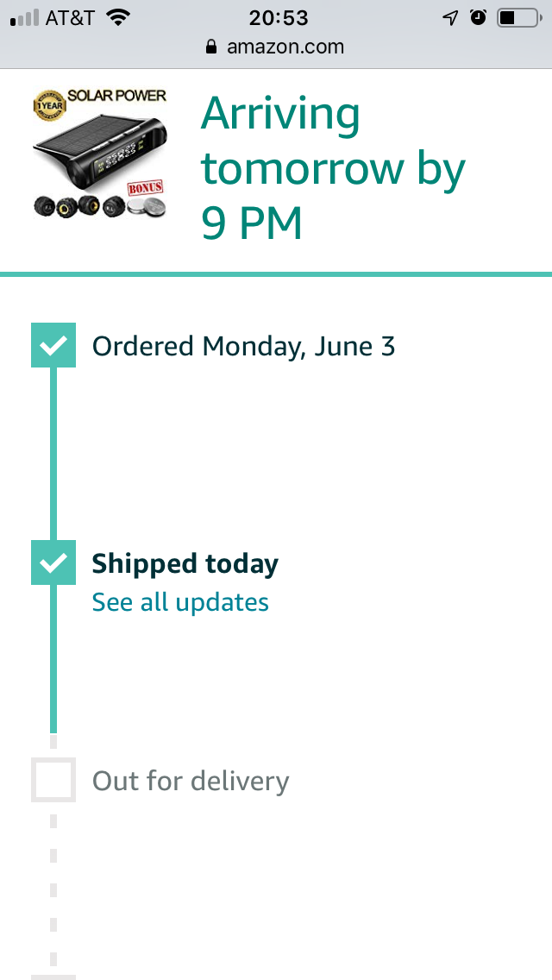Tap the battery level icon

point(519,18)
